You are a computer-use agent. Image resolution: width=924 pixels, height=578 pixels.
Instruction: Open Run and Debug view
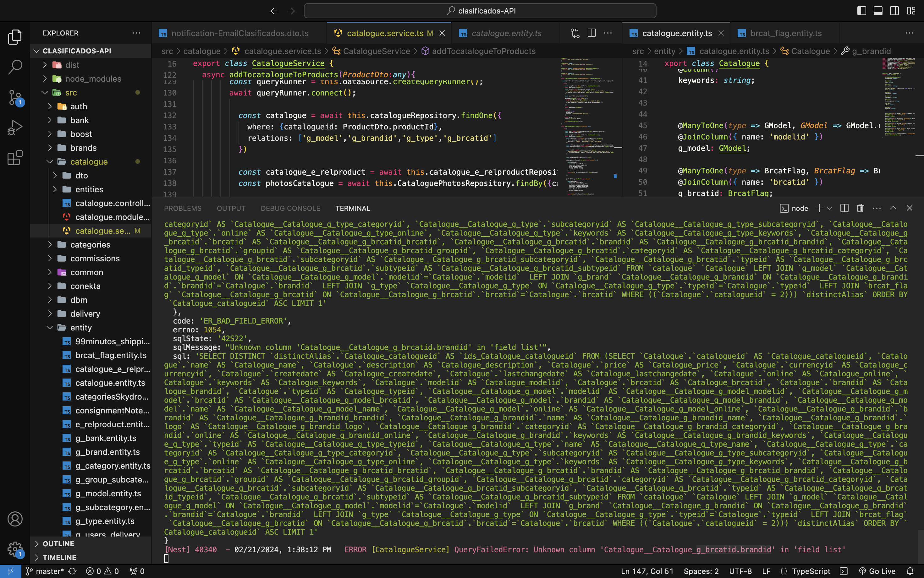coord(15,128)
